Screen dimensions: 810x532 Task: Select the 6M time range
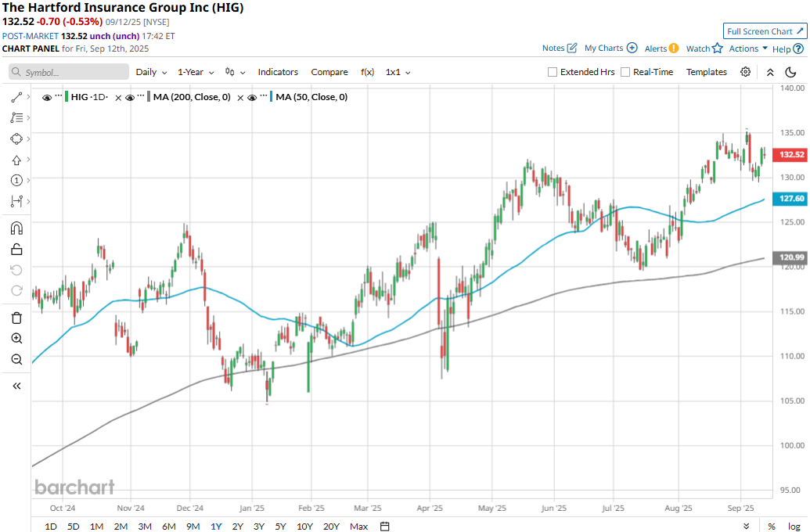[169, 527]
